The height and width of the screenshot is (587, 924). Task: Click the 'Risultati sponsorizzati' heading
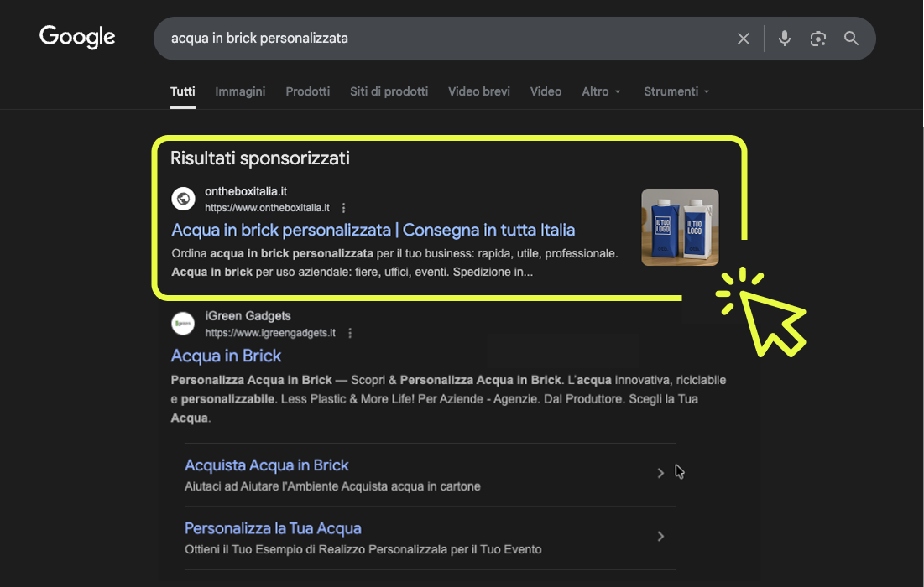point(260,158)
